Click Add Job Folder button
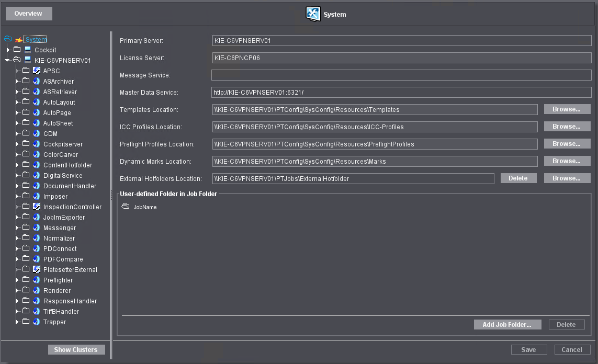The image size is (598, 364). click(507, 325)
